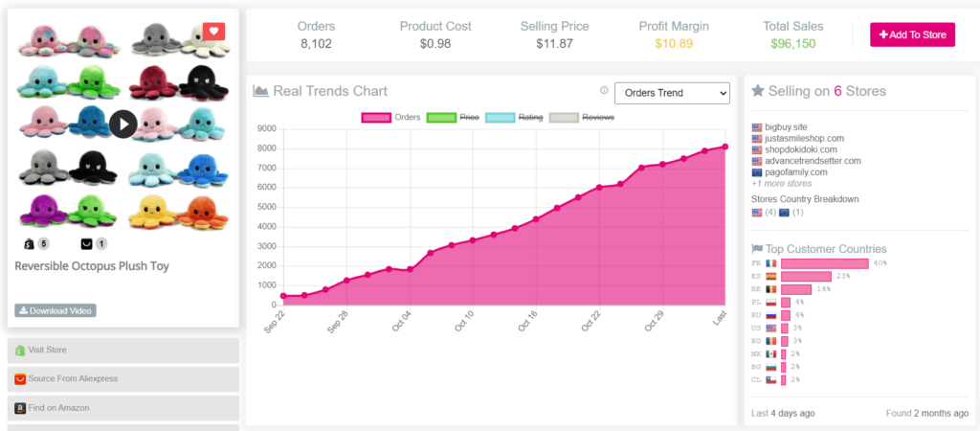Click Reversible Octopus Plush Toy title
The image size is (980, 431).
tap(92, 266)
